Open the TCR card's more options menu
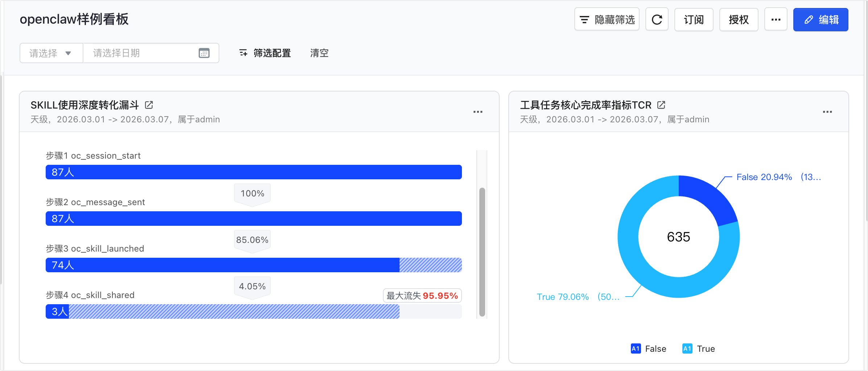868x371 pixels. tap(827, 112)
